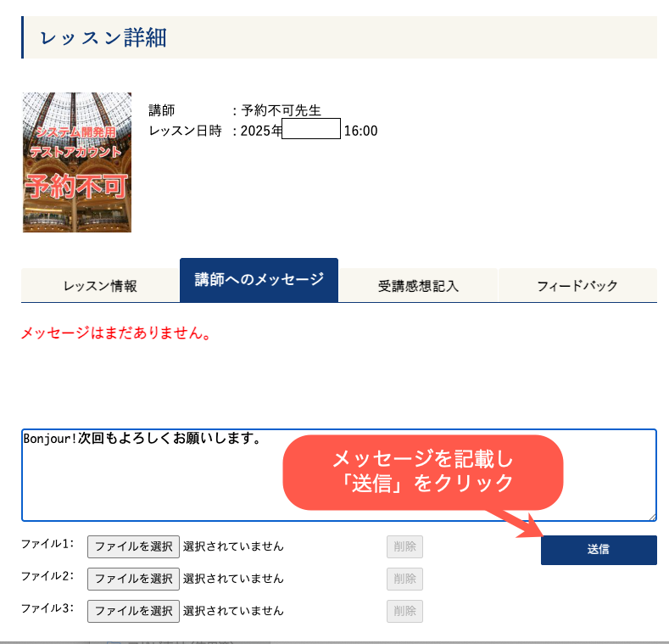Open the レッスン情報 tab

100,286
